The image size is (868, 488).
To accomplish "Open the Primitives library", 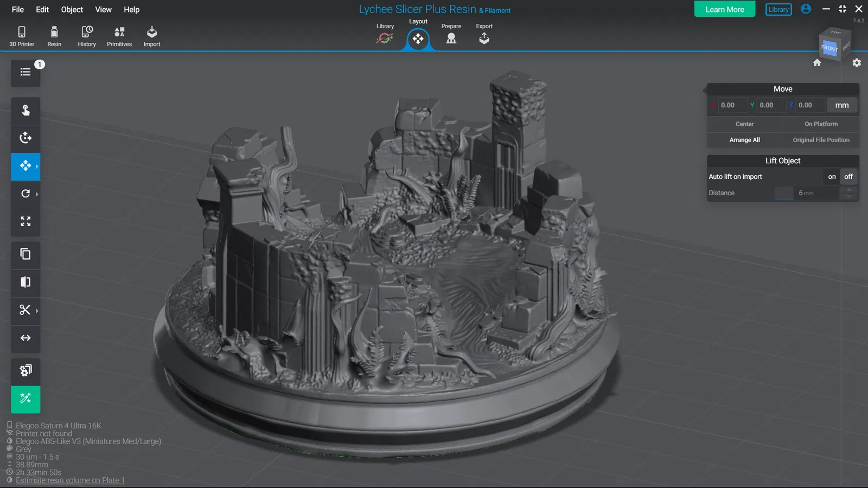I will pyautogui.click(x=119, y=36).
